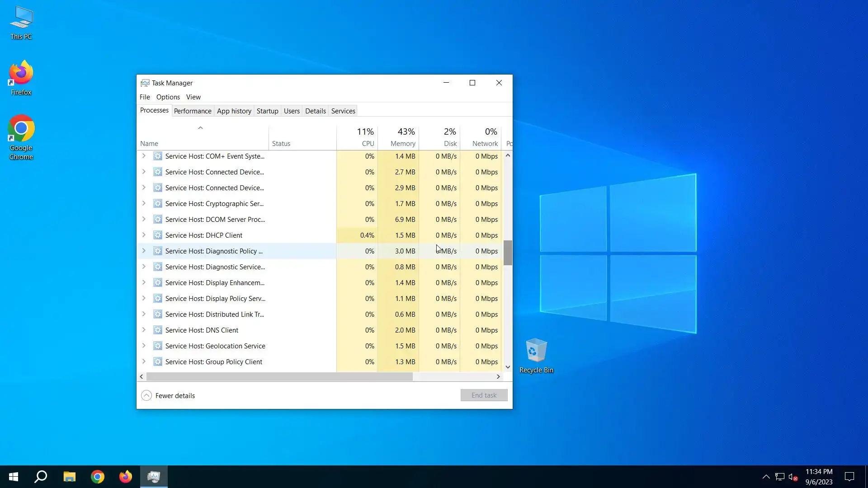Expand Service Host: DNS Client row
Image resolution: width=868 pixels, height=488 pixels.
pos(144,330)
